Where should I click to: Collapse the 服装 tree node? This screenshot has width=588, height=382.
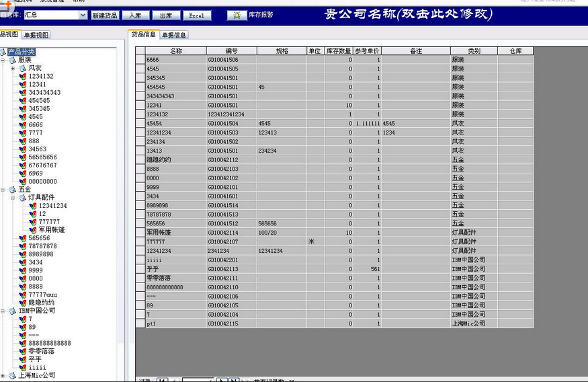pyautogui.click(x=3, y=60)
